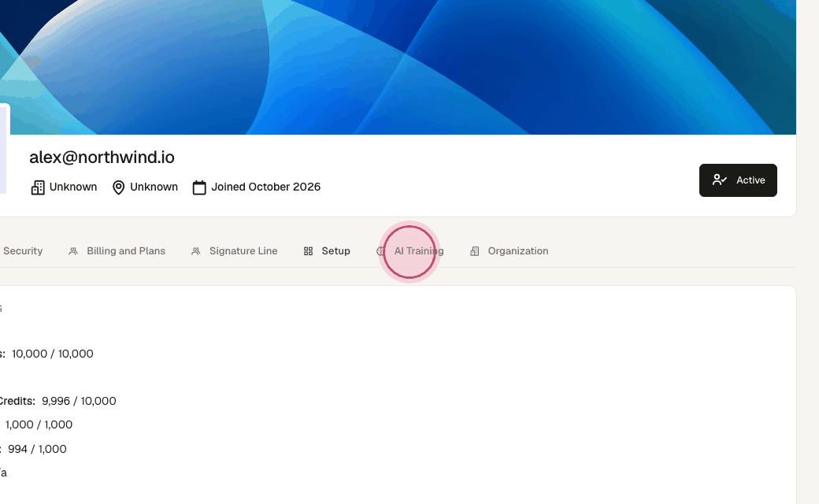Click the blue profile banner image
This screenshot has width=819, height=504.
point(398,67)
